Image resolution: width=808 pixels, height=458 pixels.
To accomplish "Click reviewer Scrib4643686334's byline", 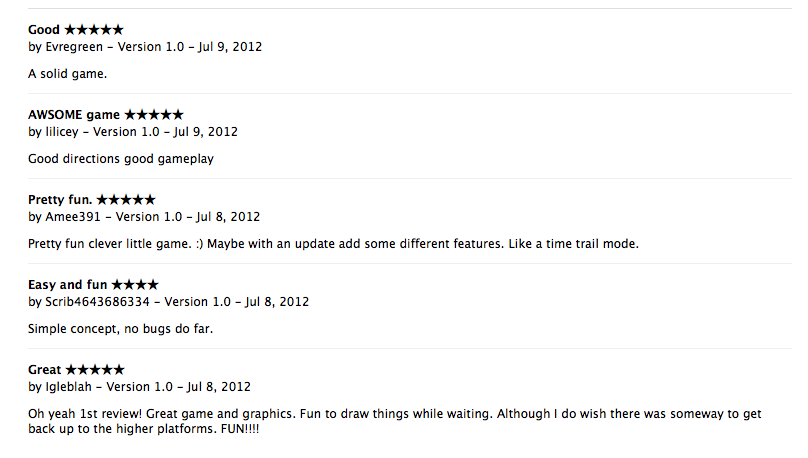I will (169, 302).
